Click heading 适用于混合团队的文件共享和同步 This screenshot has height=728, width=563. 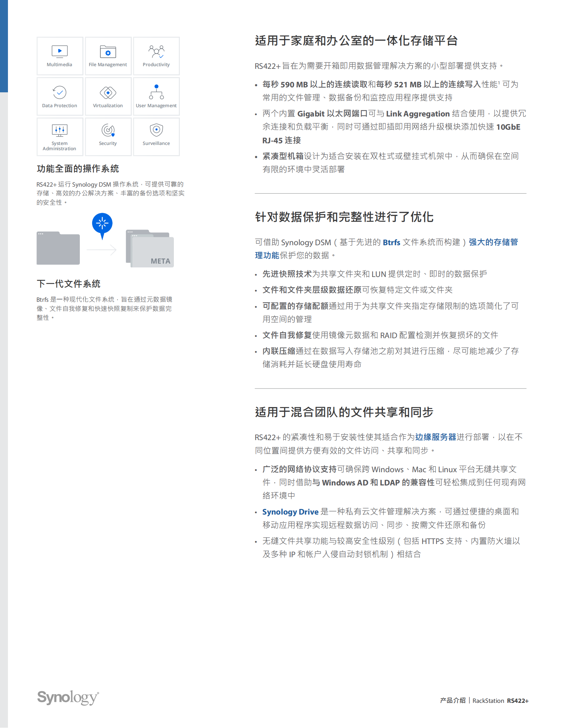click(x=344, y=412)
